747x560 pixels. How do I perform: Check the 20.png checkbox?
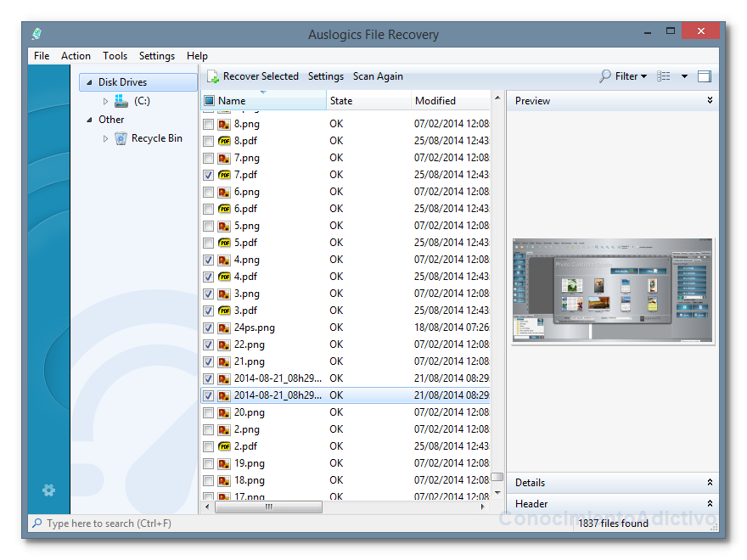tap(208, 412)
